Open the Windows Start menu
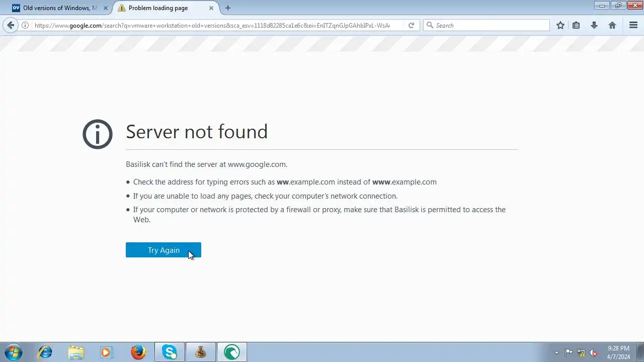The image size is (644, 362). point(13,352)
